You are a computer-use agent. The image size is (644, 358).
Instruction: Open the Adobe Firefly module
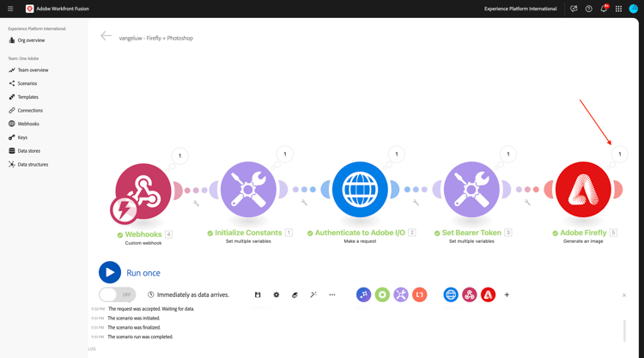coord(583,189)
